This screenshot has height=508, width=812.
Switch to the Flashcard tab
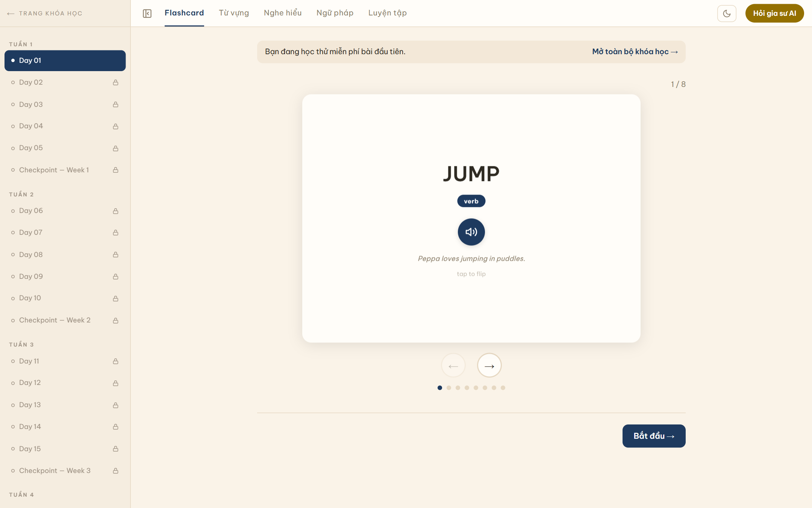tap(184, 13)
